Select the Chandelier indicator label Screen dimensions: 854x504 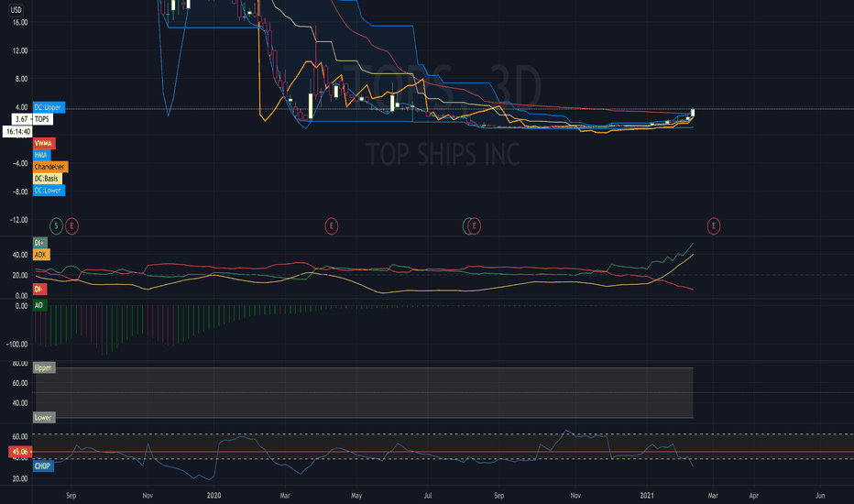(50, 167)
